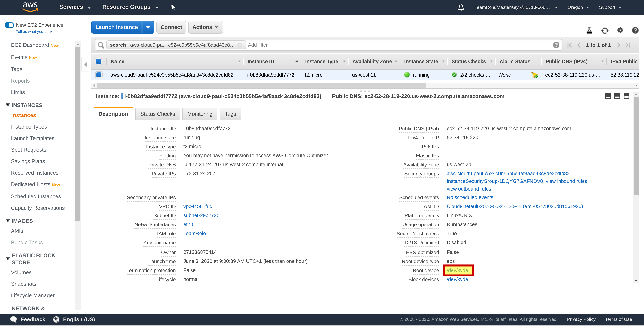Click No scheduled events link
Viewport: 644px width, 326px height.
click(470, 197)
